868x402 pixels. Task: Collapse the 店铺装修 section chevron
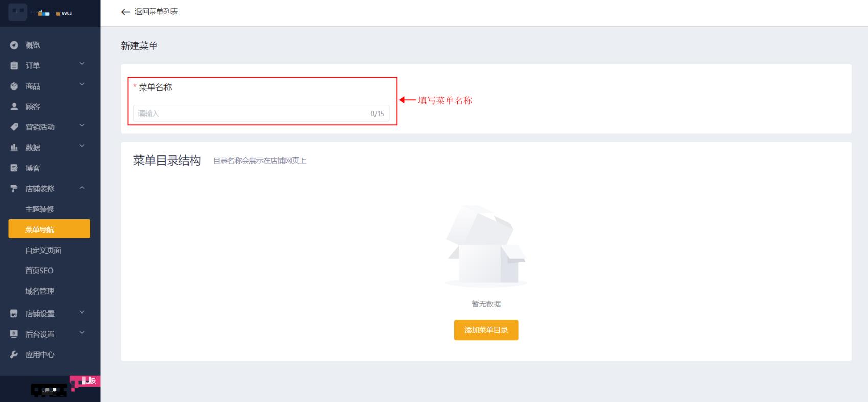tap(82, 188)
